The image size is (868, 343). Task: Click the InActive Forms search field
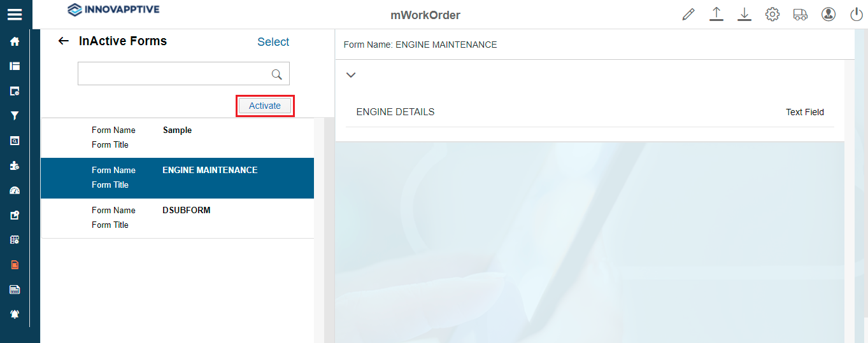173,74
